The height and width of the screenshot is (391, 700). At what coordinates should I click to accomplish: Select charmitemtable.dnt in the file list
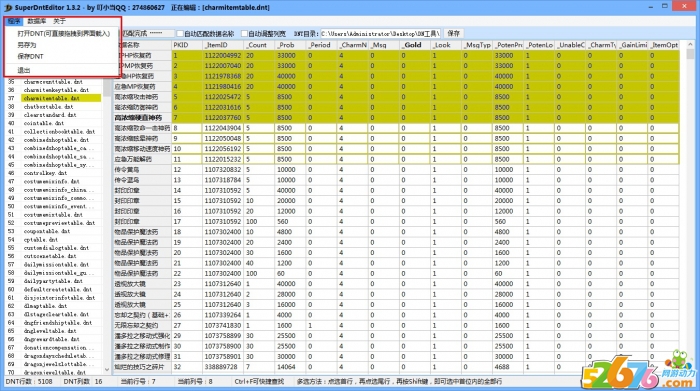click(61, 98)
